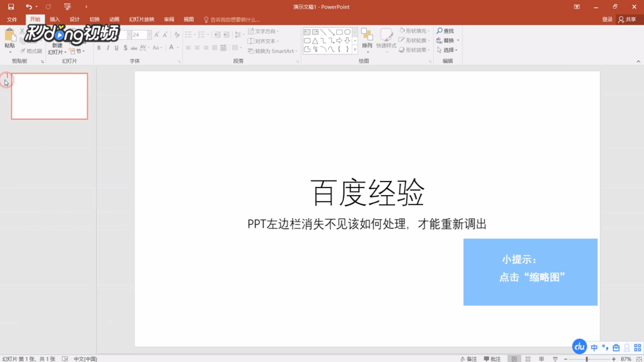Open 快速样式 quick styles gallery
Image resolution: width=644 pixels, height=362 pixels.
(386, 40)
